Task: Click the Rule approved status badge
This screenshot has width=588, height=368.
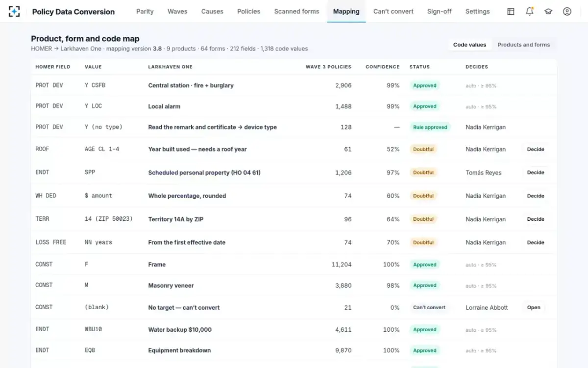Action: [430, 127]
